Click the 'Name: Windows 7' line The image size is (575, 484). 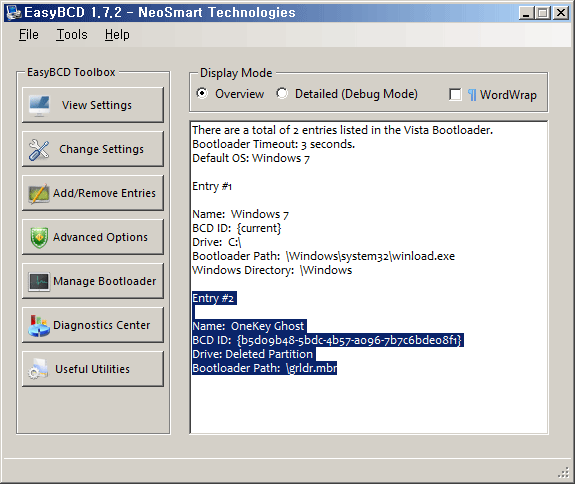pos(241,214)
